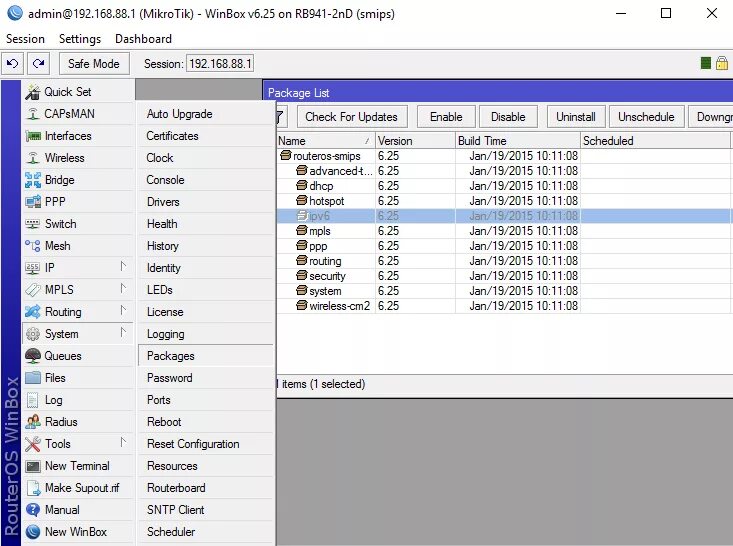Select the hotspot package row
Screen dimensions: 733x546
click(504, 201)
